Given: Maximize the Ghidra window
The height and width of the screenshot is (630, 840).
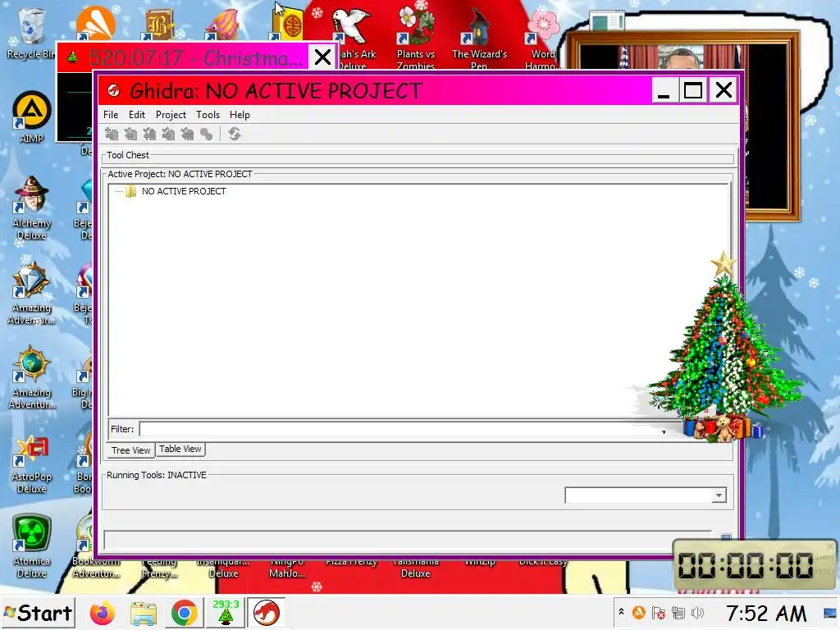Looking at the screenshot, I should [693, 90].
